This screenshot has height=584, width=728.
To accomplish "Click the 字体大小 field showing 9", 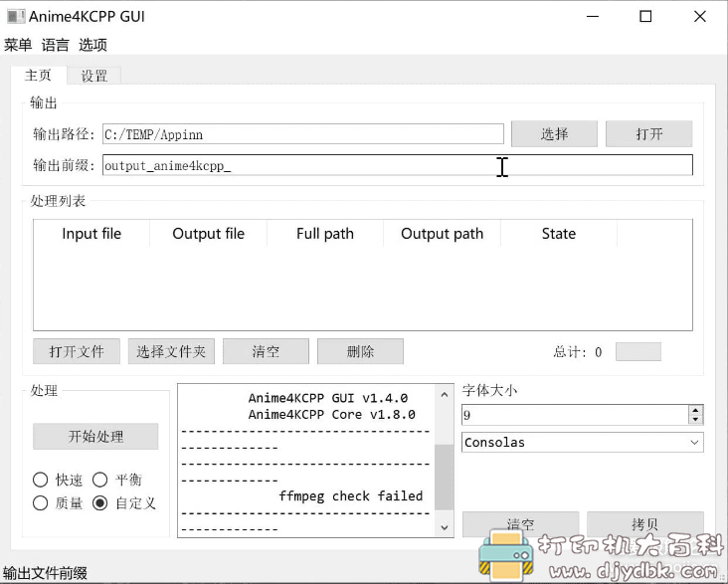I will point(575,415).
